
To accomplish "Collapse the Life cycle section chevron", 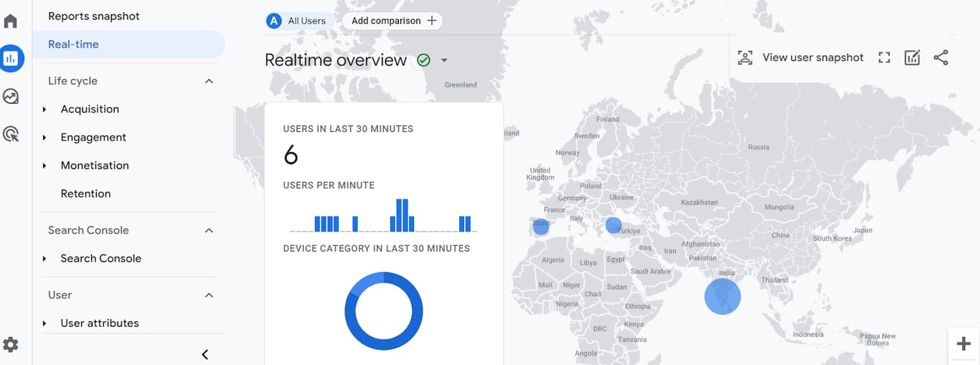I will [209, 81].
